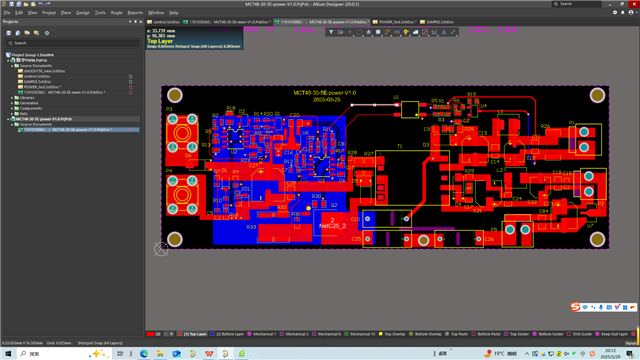
Task: Collapse the MCT48-30-5E-power project node
Action: click(8, 119)
